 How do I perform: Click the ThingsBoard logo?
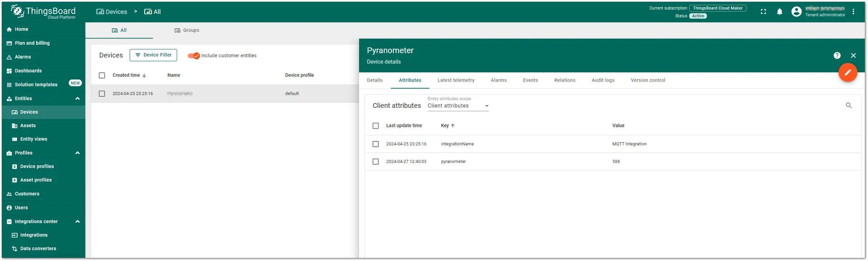[43, 12]
